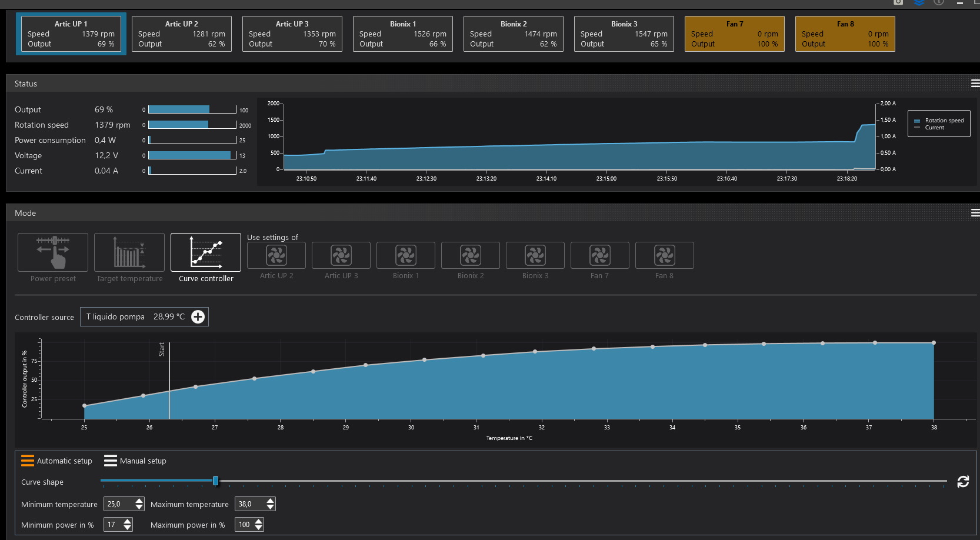Image resolution: width=980 pixels, height=540 pixels.
Task: Click the Voltage bar in Status
Action: [192, 155]
